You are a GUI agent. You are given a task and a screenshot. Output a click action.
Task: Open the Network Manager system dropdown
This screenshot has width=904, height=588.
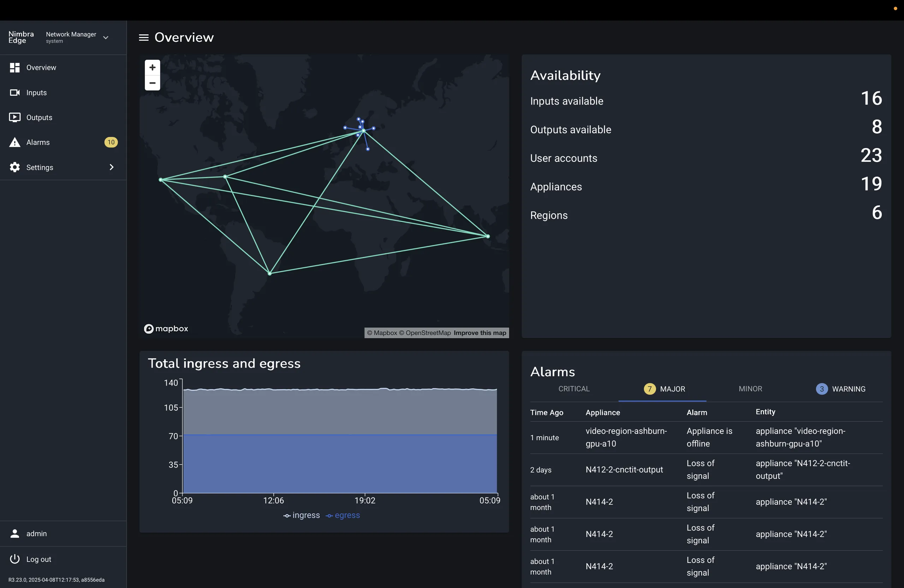[106, 37]
